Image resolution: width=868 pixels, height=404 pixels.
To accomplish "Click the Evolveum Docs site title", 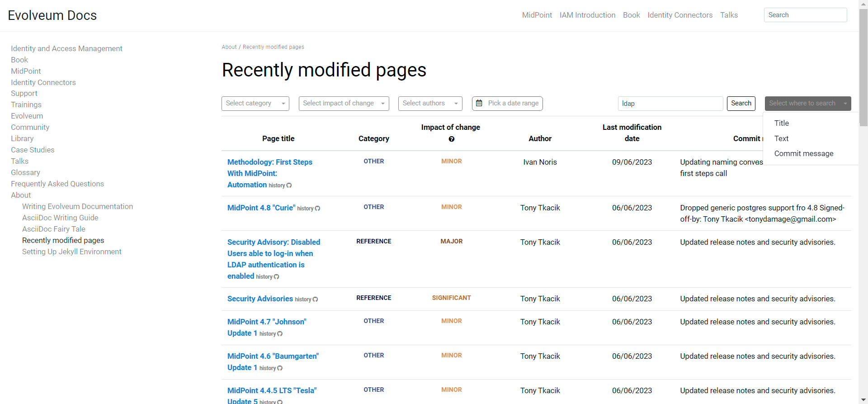I will [x=52, y=15].
